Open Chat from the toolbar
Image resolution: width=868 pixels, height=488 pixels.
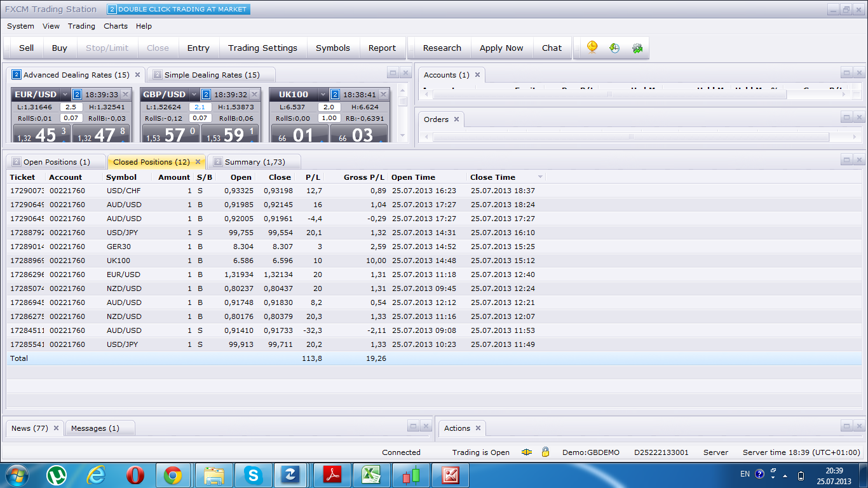552,48
